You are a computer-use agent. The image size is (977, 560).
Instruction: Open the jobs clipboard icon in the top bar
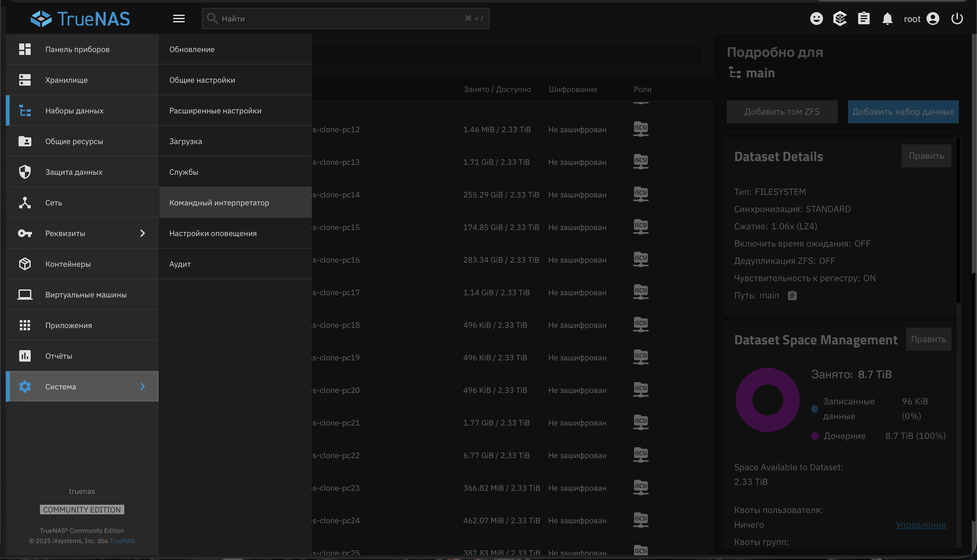(x=864, y=19)
